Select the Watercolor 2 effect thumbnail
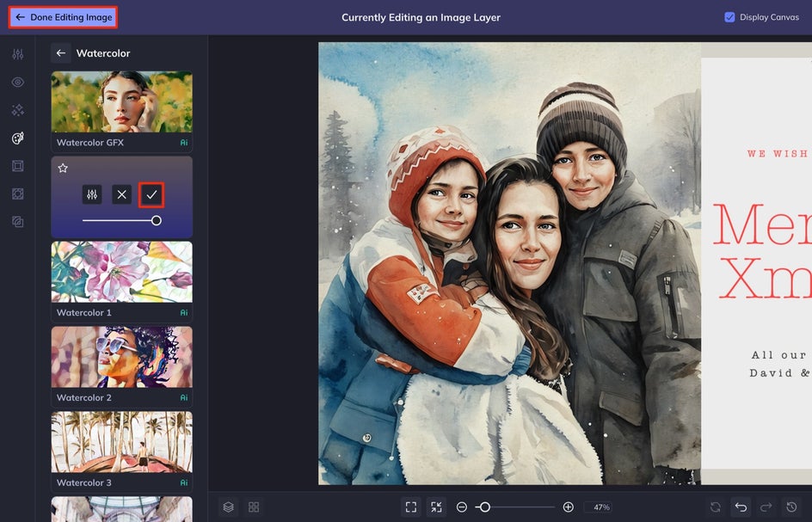The width and height of the screenshot is (812, 522). pos(121,357)
